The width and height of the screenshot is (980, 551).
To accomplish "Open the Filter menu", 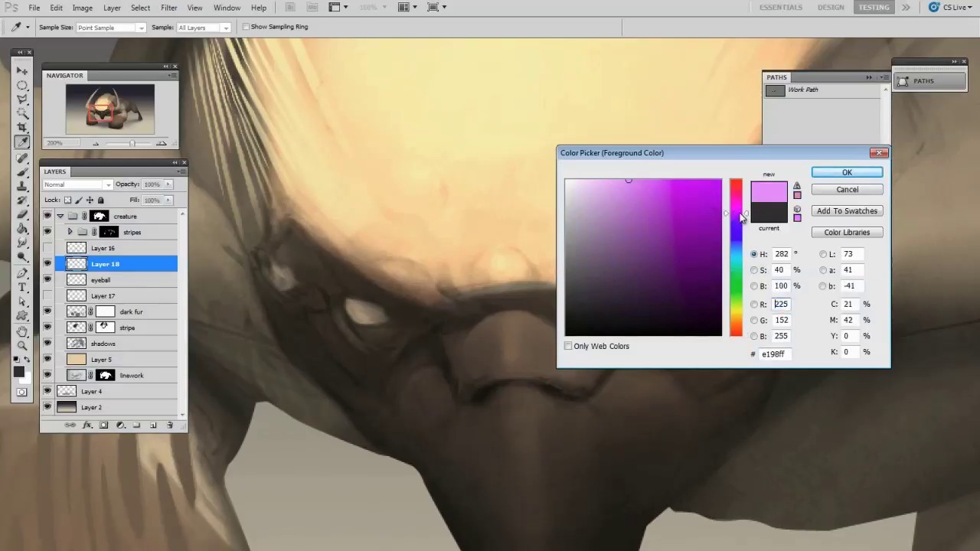I will pos(168,8).
